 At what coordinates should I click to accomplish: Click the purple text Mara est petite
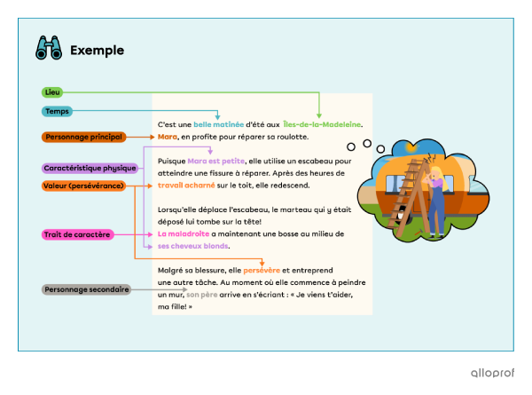(x=216, y=161)
